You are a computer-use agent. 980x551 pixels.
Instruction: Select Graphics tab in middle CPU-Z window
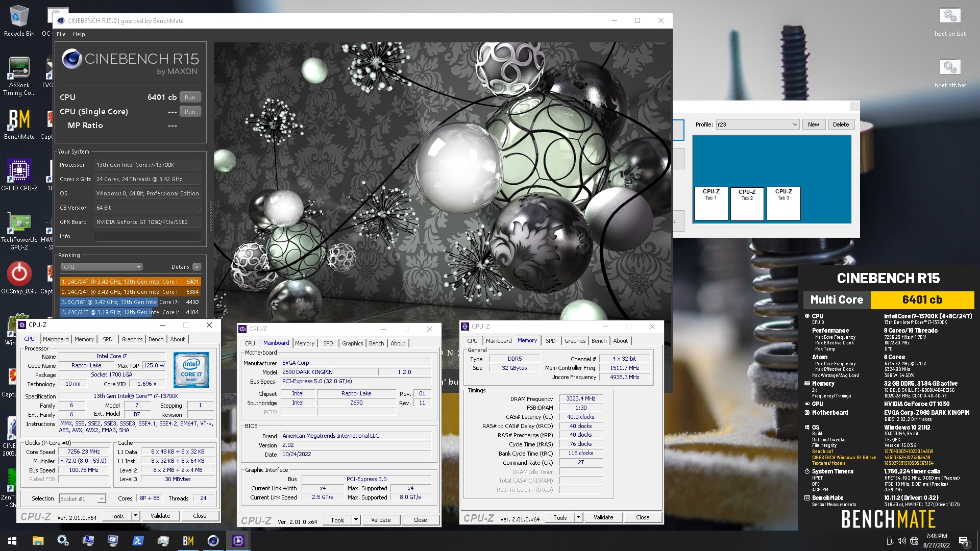(353, 343)
